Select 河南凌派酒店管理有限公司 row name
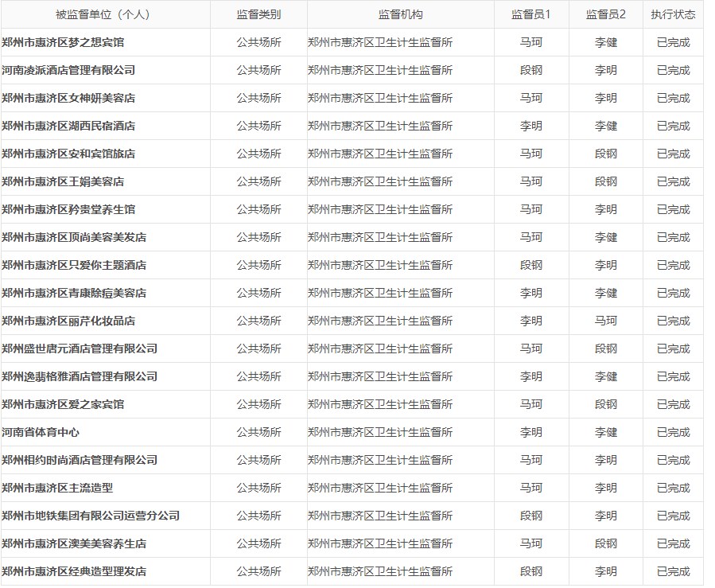The image size is (715, 588). (68, 70)
